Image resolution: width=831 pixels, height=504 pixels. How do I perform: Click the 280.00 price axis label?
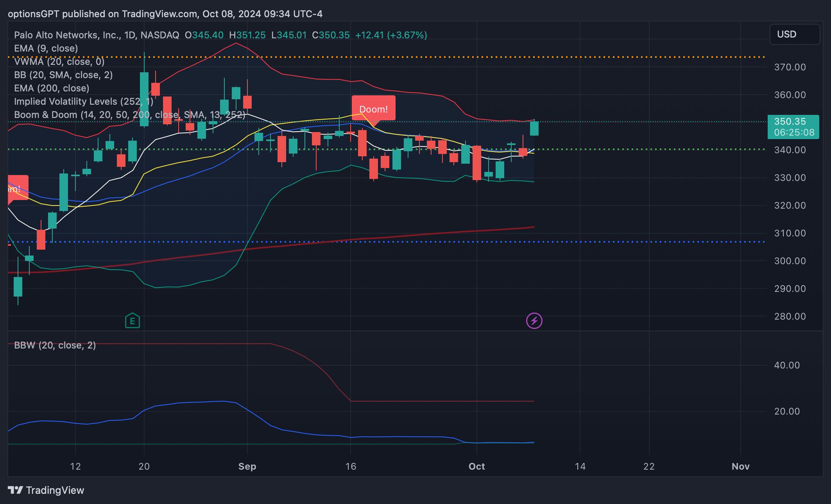(x=790, y=316)
